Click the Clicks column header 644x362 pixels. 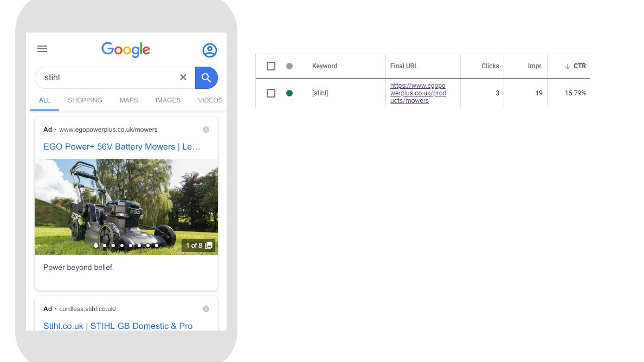tap(490, 66)
